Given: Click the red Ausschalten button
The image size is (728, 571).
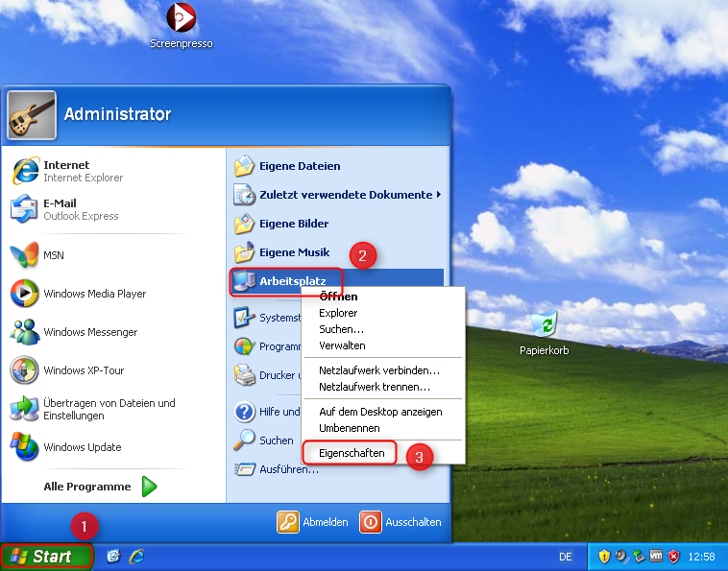Looking at the screenshot, I should (x=400, y=522).
